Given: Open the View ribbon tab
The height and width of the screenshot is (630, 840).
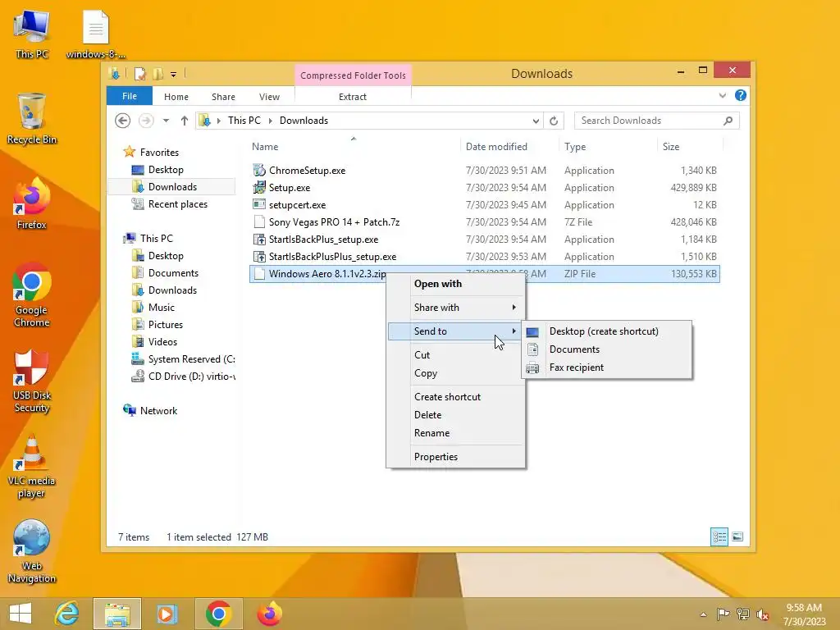Looking at the screenshot, I should tap(269, 97).
